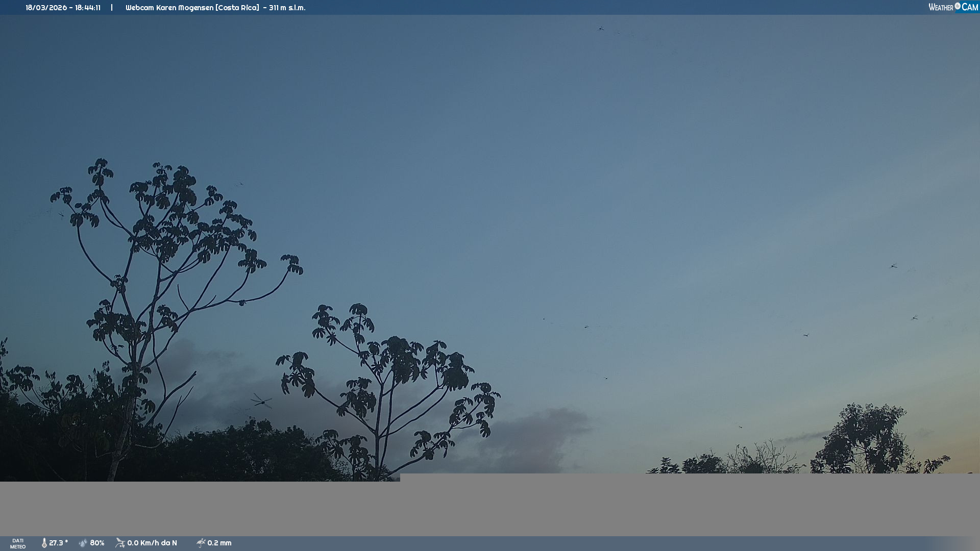Click the thermometer temperature icon

[x=44, y=543]
